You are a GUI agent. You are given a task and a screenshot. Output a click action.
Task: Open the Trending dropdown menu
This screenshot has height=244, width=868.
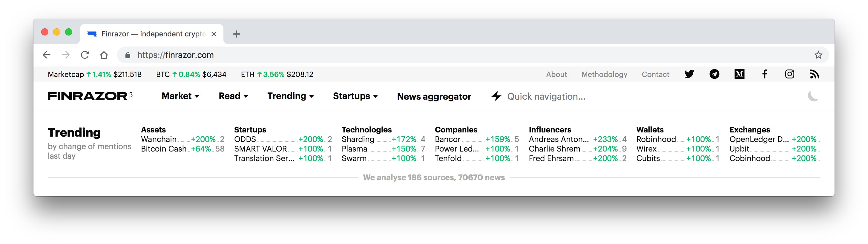coord(290,96)
